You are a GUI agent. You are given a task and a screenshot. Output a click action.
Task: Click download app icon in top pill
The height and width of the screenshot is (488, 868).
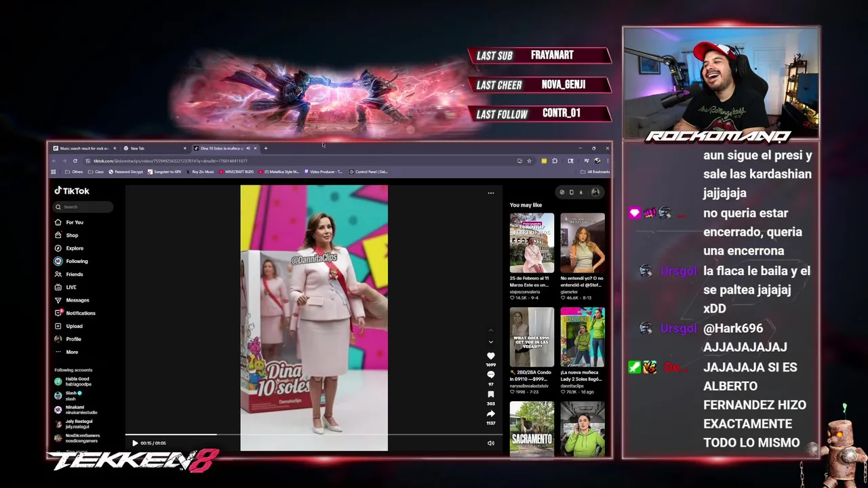[580, 192]
